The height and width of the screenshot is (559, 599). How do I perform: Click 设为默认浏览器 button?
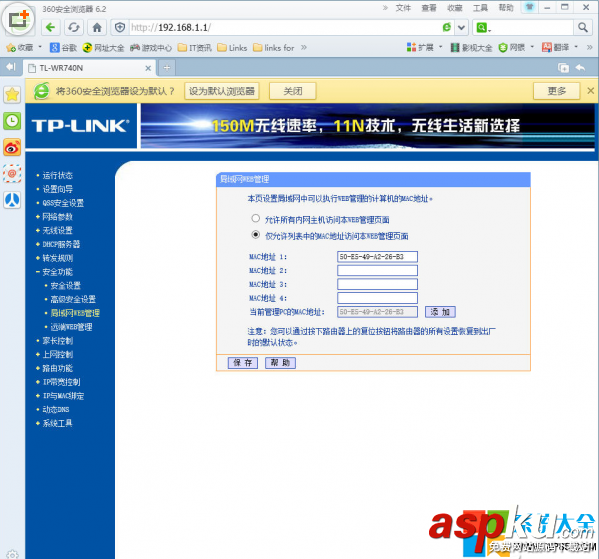(222, 91)
